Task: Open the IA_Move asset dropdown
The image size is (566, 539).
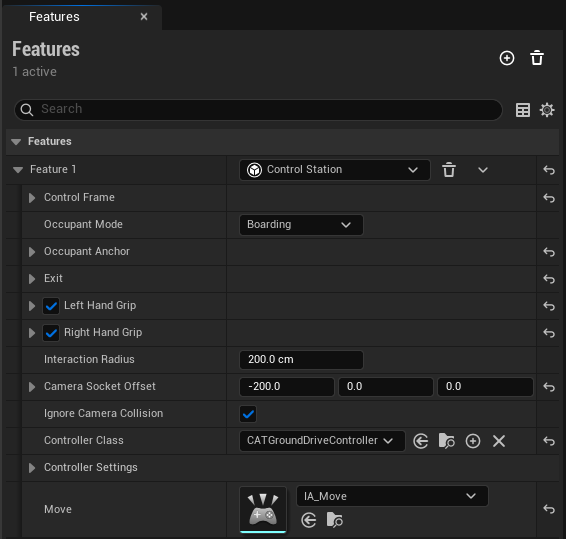Action: point(392,496)
